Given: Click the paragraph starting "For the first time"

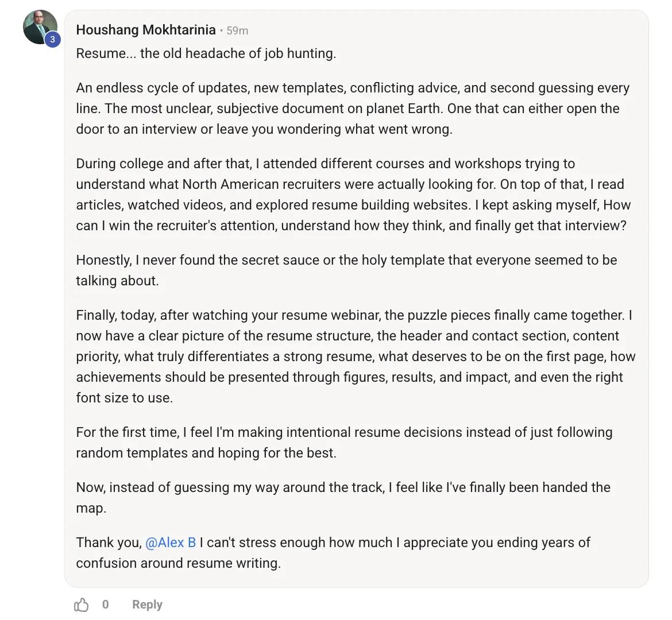Looking at the screenshot, I should [x=344, y=442].
